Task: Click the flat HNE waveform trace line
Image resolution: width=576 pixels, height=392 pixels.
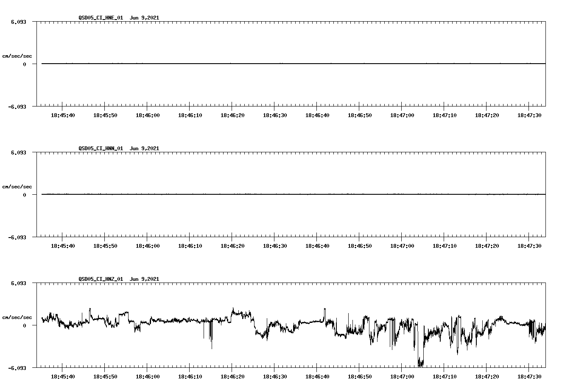Action: coord(294,64)
